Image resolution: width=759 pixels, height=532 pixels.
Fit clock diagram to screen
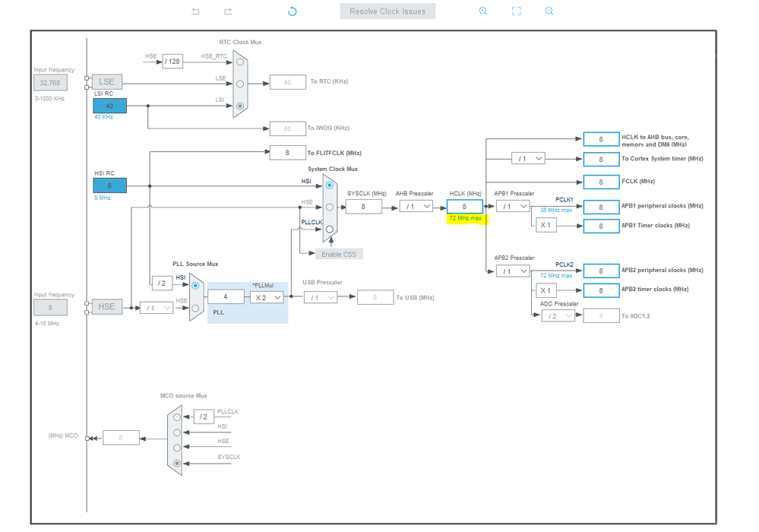pyautogui.click(x=517, y=11)
